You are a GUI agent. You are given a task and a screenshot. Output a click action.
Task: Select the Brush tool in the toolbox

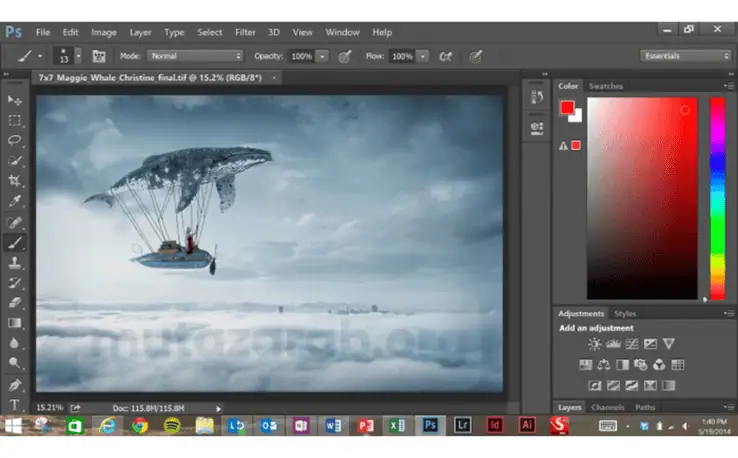[x=15, y=242]
